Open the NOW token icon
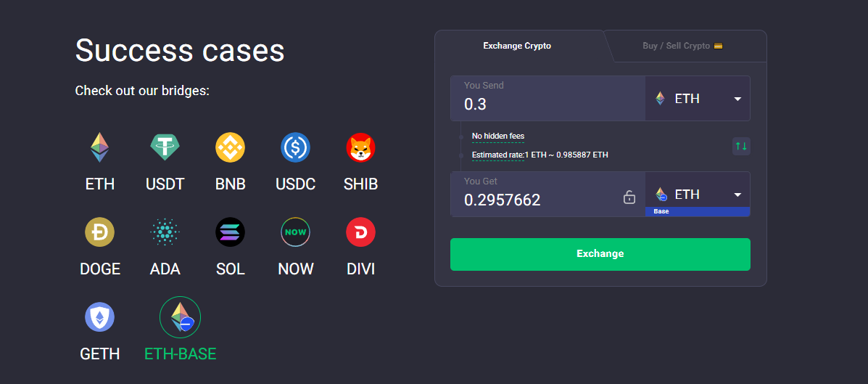868x384 pixels. [295, 232]
